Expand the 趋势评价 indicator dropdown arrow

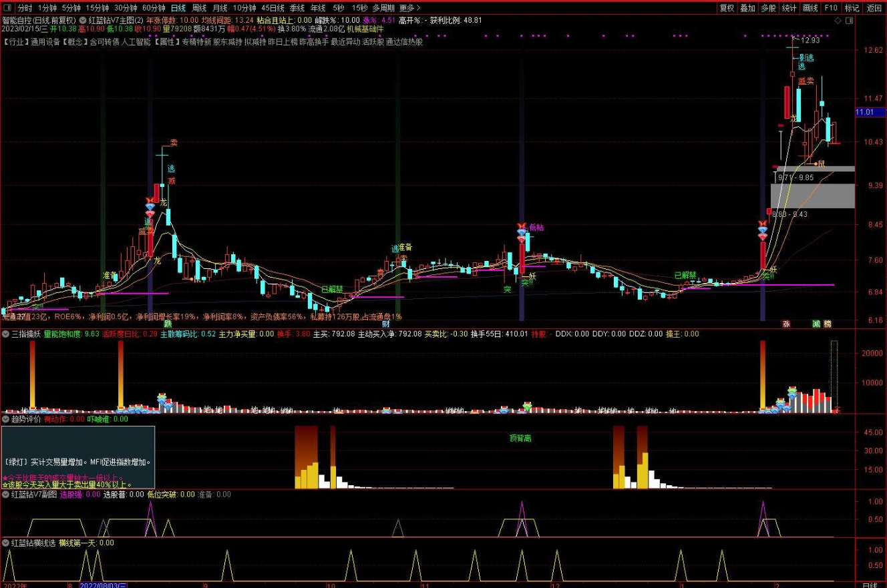point(5,419)
